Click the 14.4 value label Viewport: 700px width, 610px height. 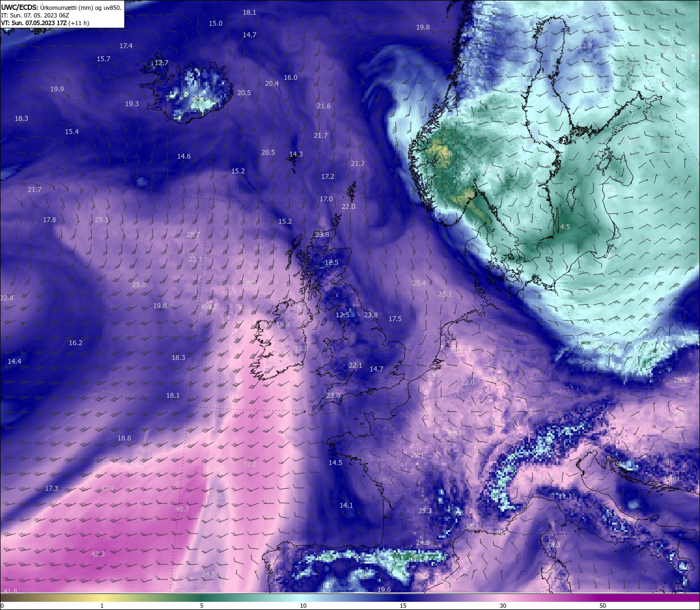tap(14, 362)
